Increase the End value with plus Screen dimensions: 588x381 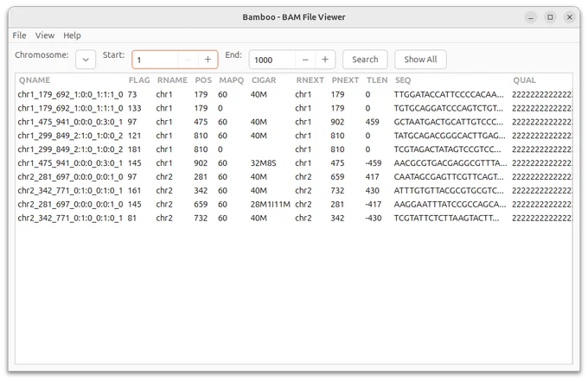[x=325, y=60]
